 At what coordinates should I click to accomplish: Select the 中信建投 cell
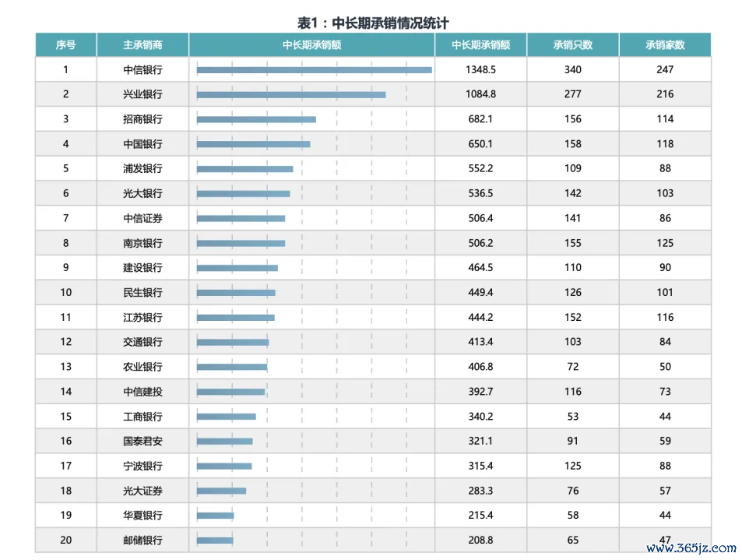coord(142,392)
